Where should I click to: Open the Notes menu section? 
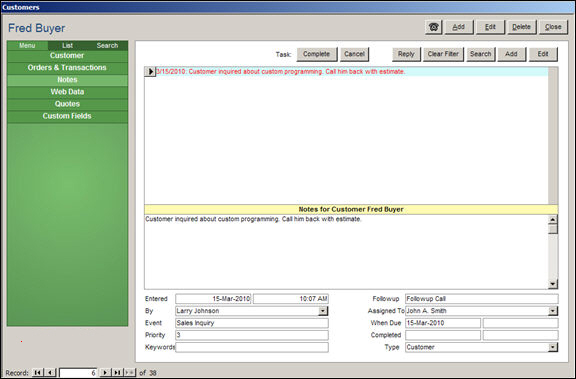(67, 80)
